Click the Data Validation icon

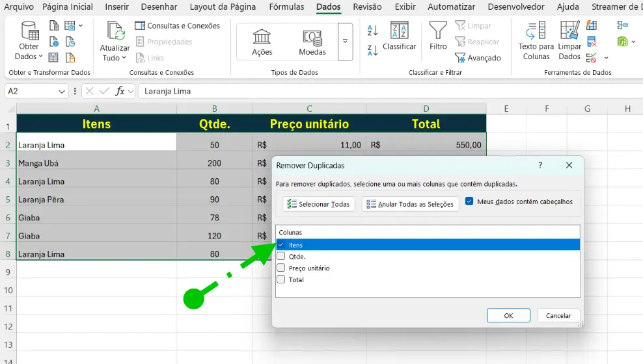coord(592,58)
